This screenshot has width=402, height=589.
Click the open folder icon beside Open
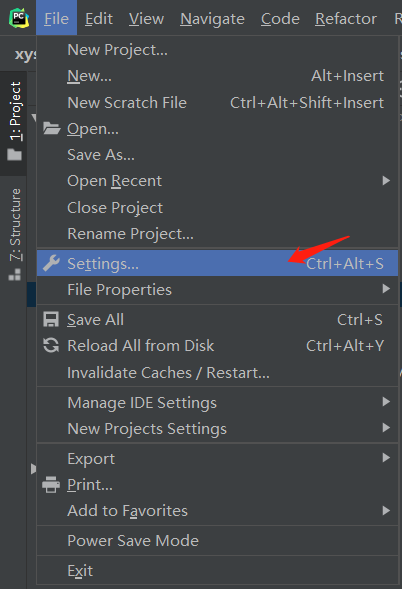coord(51,128)
